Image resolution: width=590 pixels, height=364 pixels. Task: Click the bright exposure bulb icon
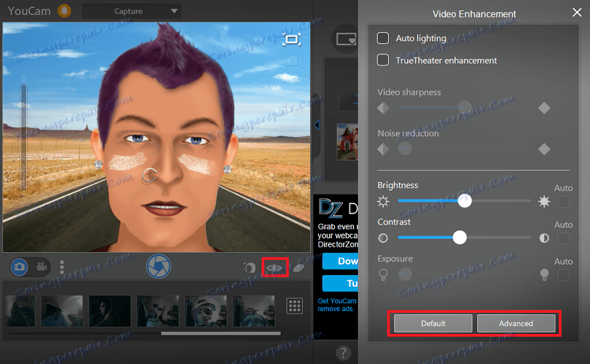click(544, 275)
